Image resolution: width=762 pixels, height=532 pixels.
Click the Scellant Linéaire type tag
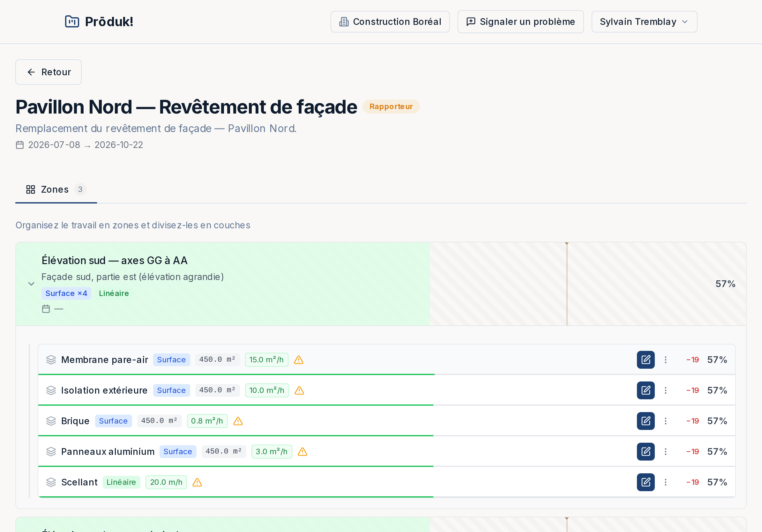(x=121, y=482)
